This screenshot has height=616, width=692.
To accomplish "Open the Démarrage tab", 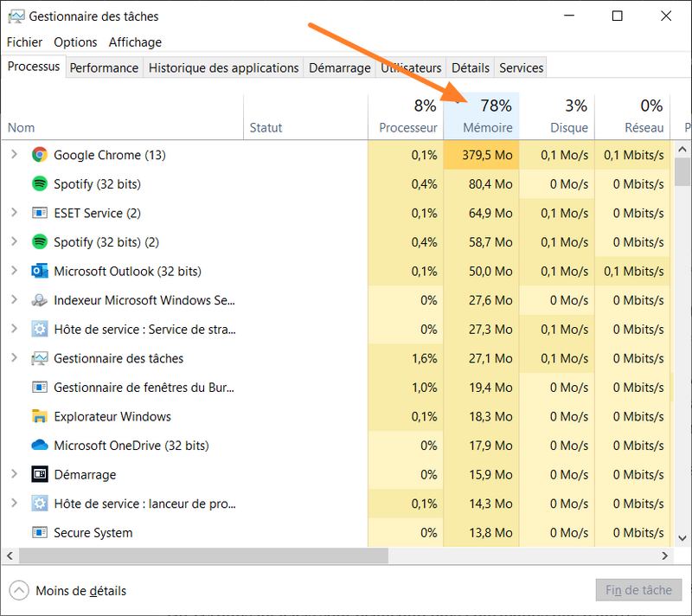I will click(x=341, y=67).
